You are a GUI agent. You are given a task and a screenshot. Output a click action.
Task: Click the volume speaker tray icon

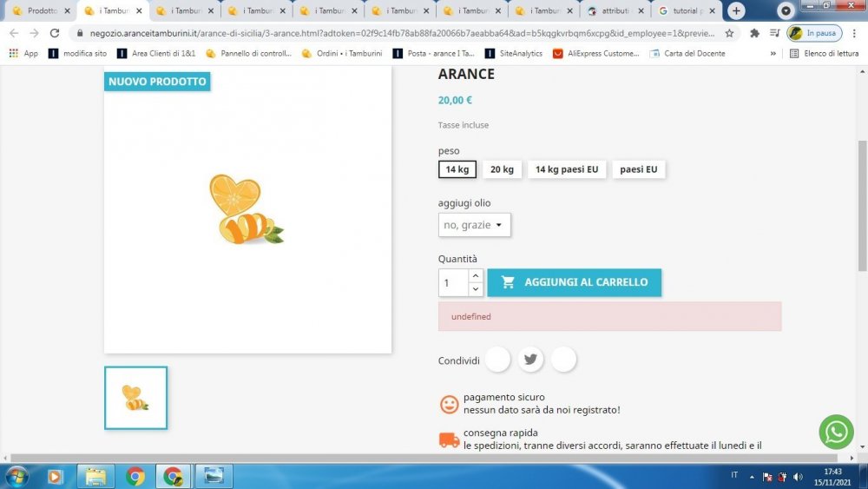pyautogui.click(x=798, y=477)
